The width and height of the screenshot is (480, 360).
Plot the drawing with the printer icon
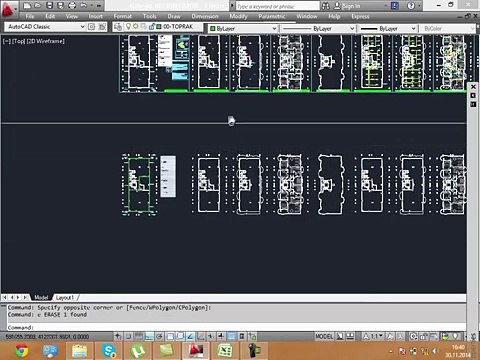[x=72, y=6]
